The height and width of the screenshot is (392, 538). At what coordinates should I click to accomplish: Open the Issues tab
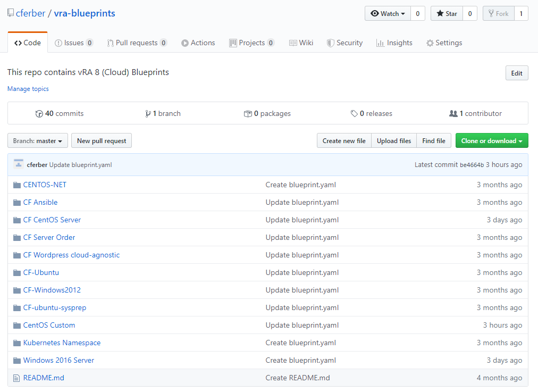click(74, 43)
